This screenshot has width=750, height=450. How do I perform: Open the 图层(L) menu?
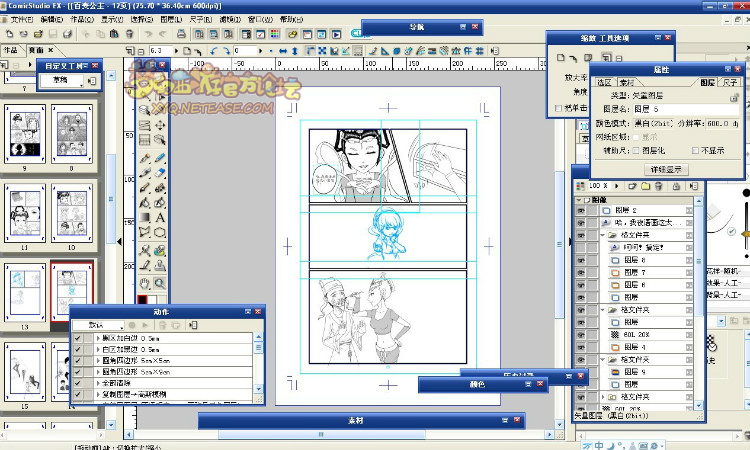[171, 20]
